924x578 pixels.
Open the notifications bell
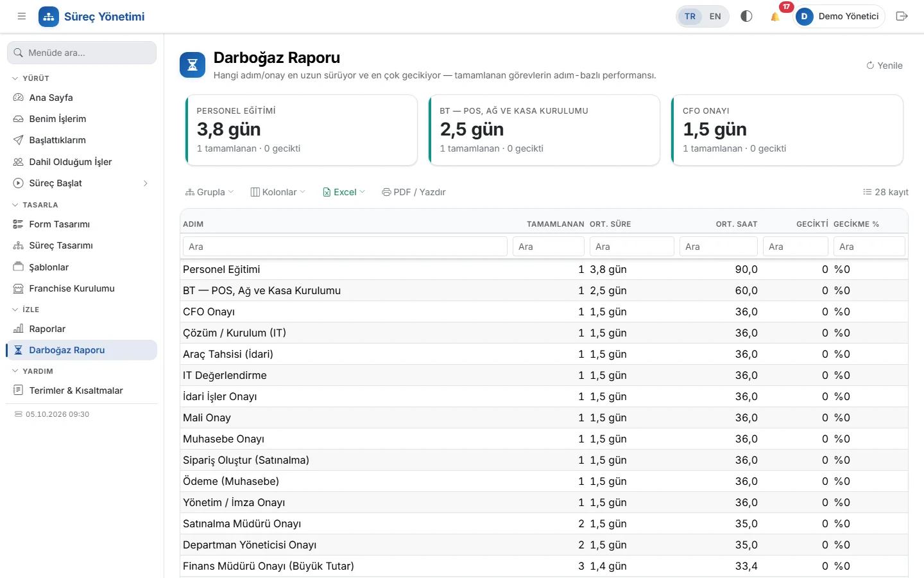775,16
